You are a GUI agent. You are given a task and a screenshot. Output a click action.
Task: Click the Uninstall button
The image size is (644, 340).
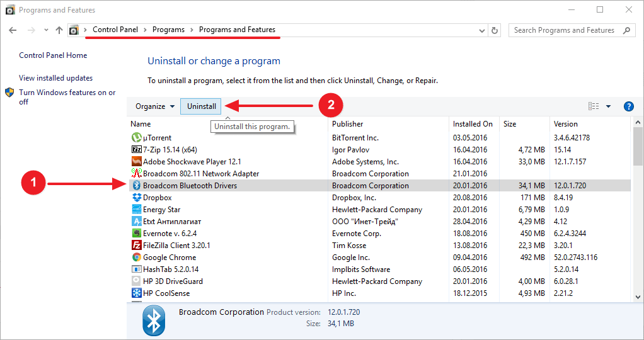[201, 106]
